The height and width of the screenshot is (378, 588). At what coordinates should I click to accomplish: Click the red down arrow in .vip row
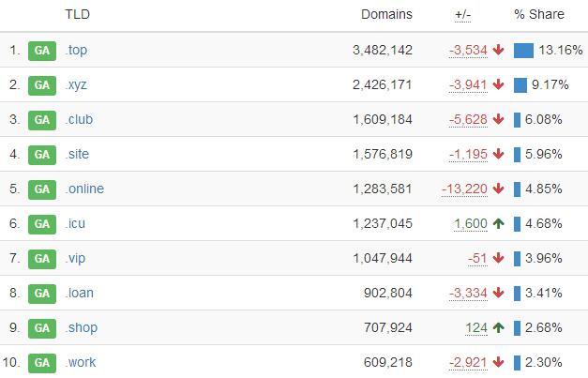click(498, 258)
